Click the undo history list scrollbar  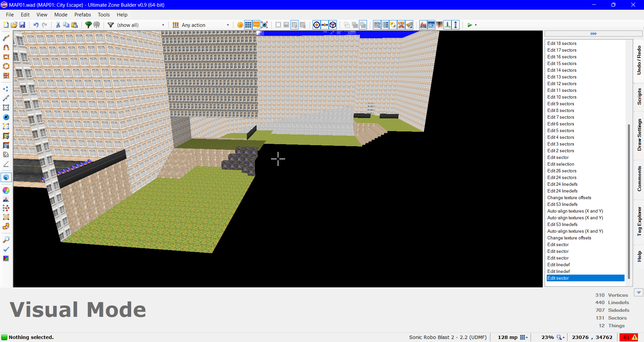coord(629,201)
